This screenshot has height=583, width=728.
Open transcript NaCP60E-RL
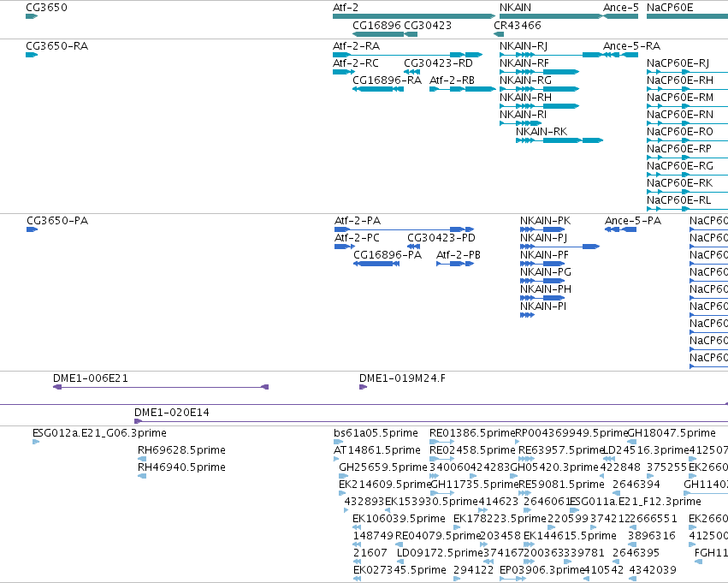(x=678, y=199)
